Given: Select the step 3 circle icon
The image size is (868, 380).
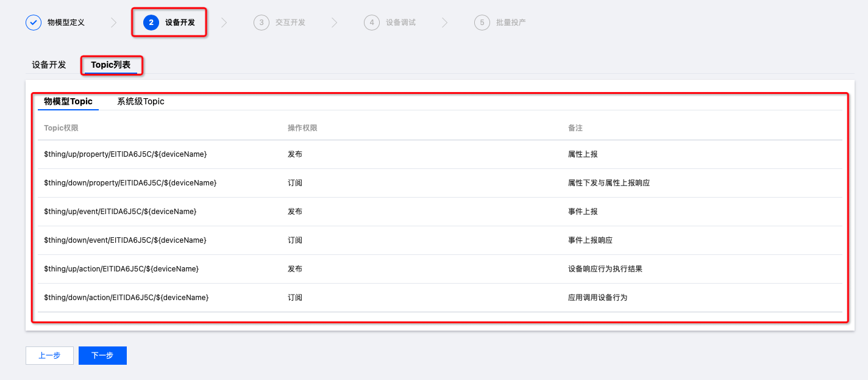Looking at the screenshot, I should (x=261, y=23).
